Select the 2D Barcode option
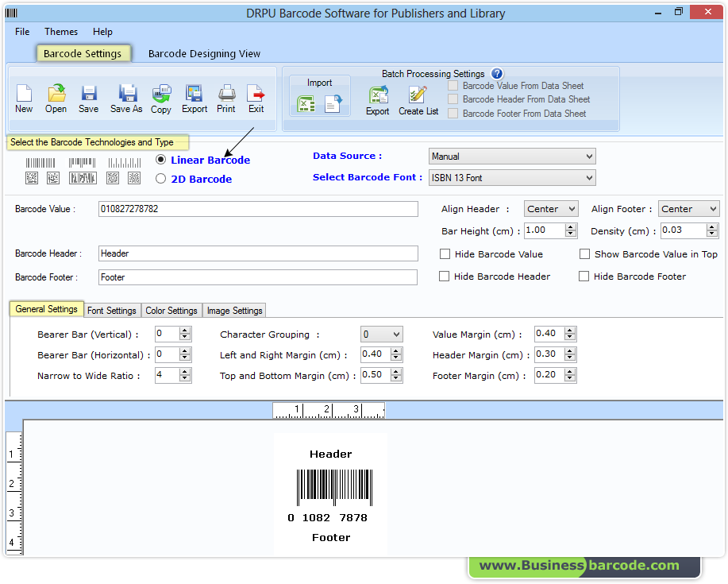The width and height of the screenshot is (728, 584). point(160,179)
